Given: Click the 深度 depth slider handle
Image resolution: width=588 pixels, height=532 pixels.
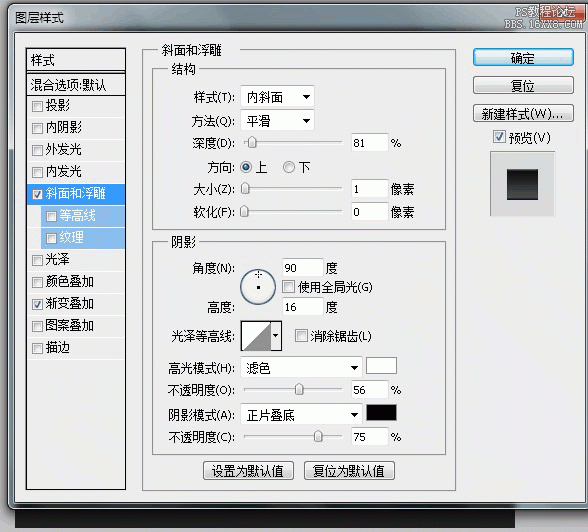Looking at the screenshot, I should point(252,142).
